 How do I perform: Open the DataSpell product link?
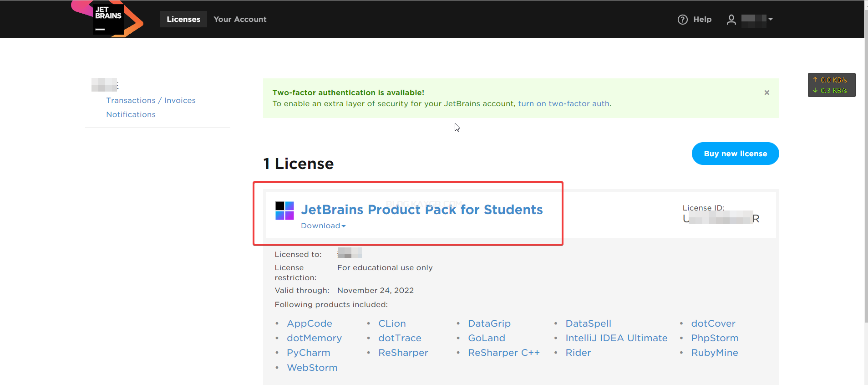(x=588, y=323)
